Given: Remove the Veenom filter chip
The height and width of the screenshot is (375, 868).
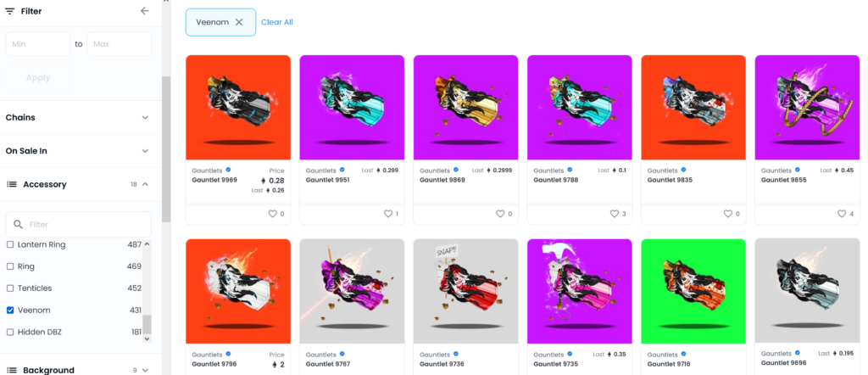Looking at the screenshot, I should 239,22.
